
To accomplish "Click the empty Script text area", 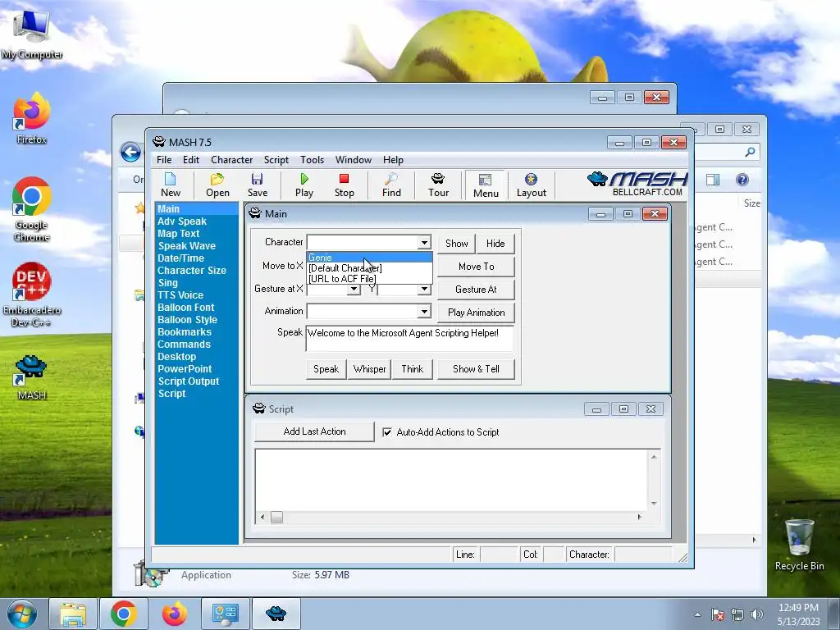I will pos(451,480).
